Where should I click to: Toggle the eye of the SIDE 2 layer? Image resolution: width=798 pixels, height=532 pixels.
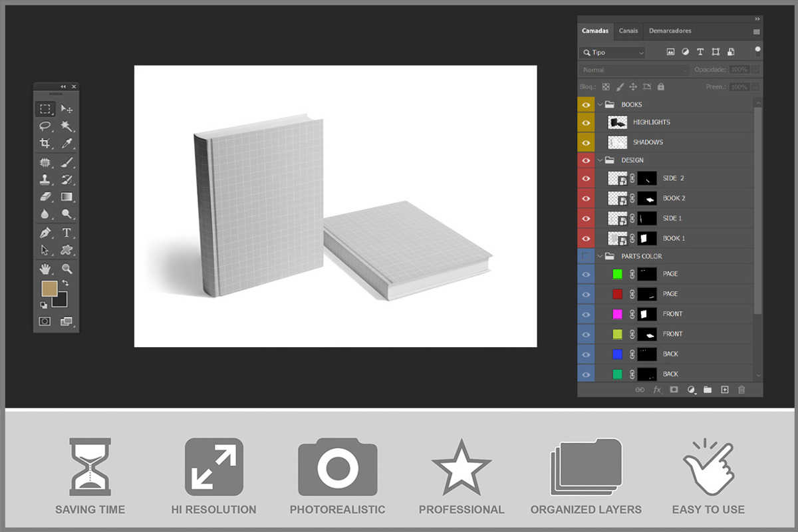[x=586, y=178]
